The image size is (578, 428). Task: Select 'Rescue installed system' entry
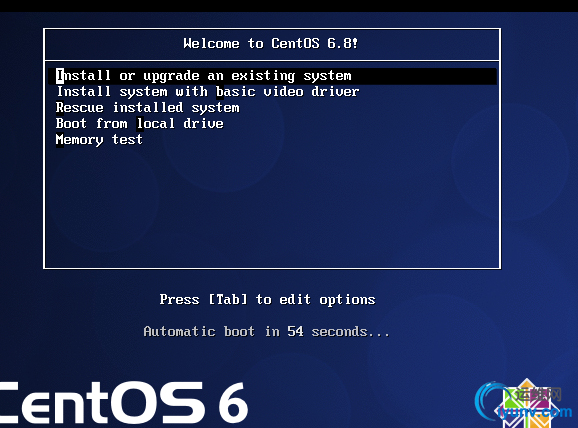tap(147, 108)
